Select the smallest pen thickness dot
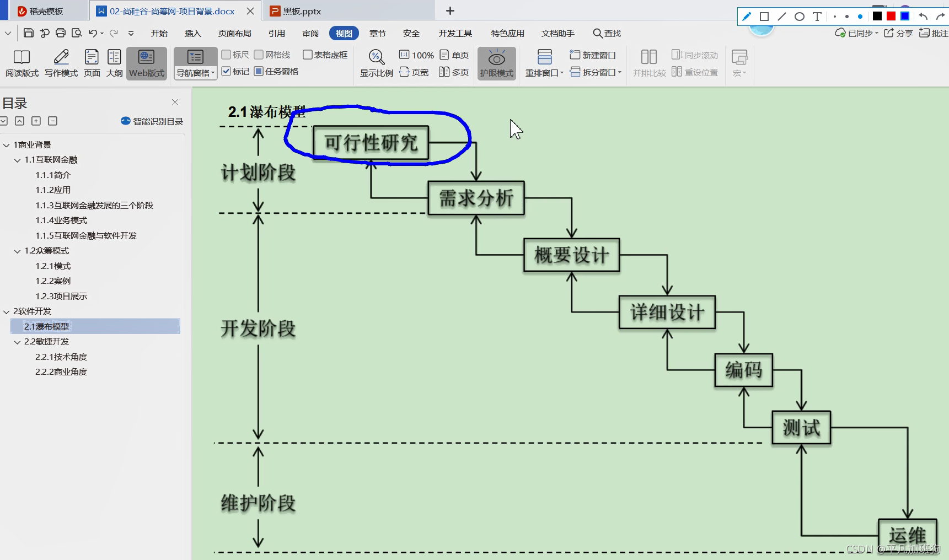This screenshot has width=949, height=560. pyautogui.click(x=835, y=17)
